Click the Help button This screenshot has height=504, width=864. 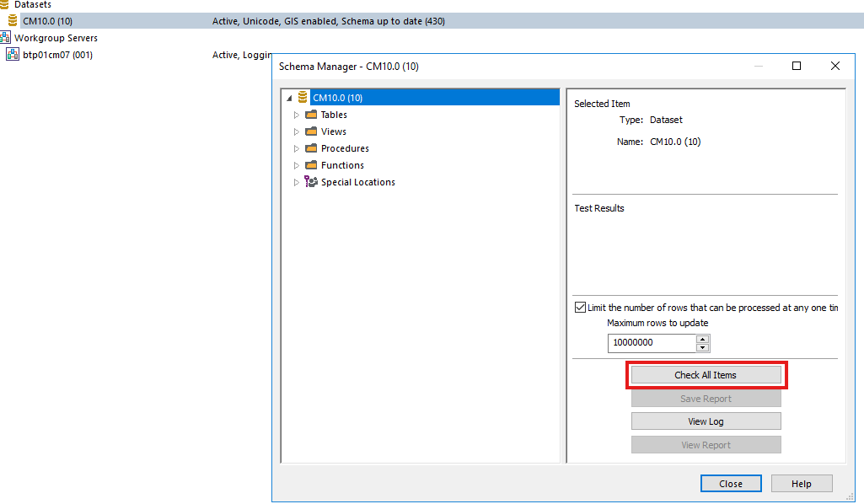pyautogui.click(x=801, y=483)
